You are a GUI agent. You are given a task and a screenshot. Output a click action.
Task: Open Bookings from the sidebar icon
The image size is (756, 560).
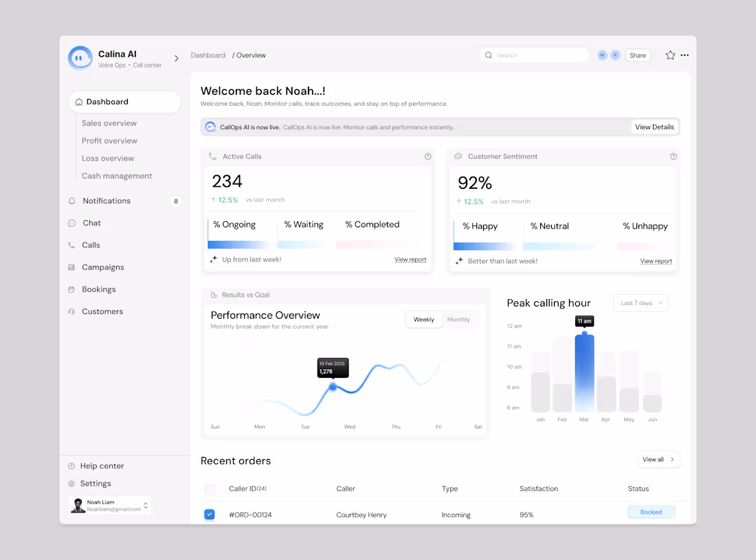coord(72,289)
